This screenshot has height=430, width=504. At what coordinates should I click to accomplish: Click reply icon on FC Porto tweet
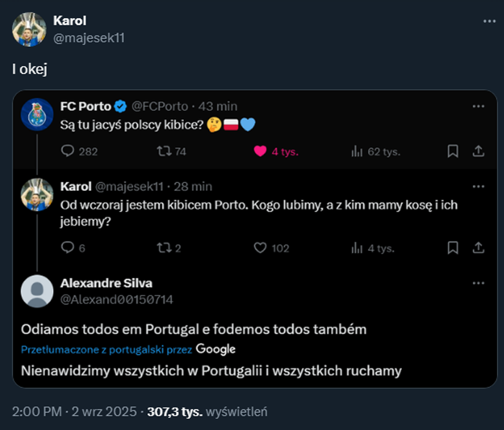click(68, 151)
